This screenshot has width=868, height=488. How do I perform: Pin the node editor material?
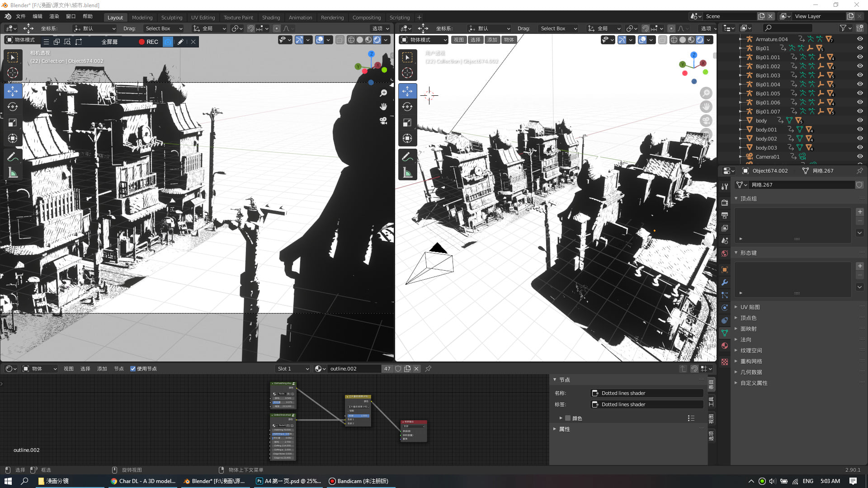[x=428, y=369]
